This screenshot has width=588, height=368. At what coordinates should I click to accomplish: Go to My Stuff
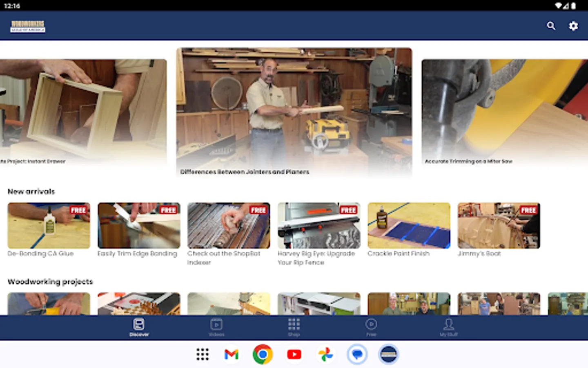click(449, 327)
